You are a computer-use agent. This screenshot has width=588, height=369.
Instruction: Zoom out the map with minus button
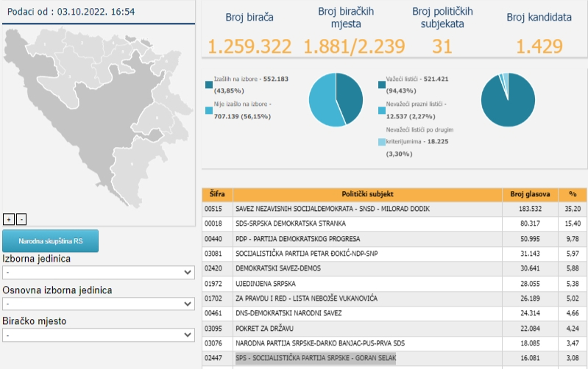(21, 219)
